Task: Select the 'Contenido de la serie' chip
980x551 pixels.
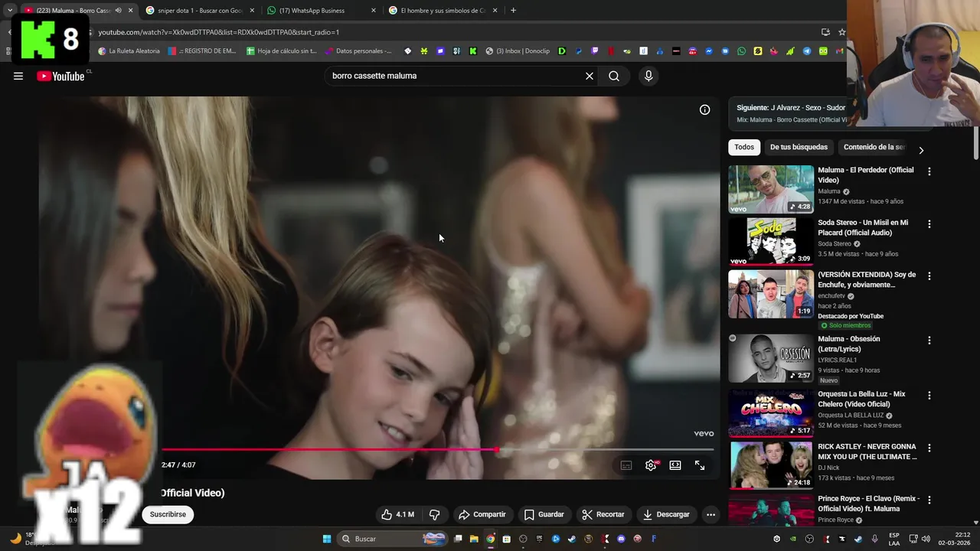Action: (x=874, y=147)
